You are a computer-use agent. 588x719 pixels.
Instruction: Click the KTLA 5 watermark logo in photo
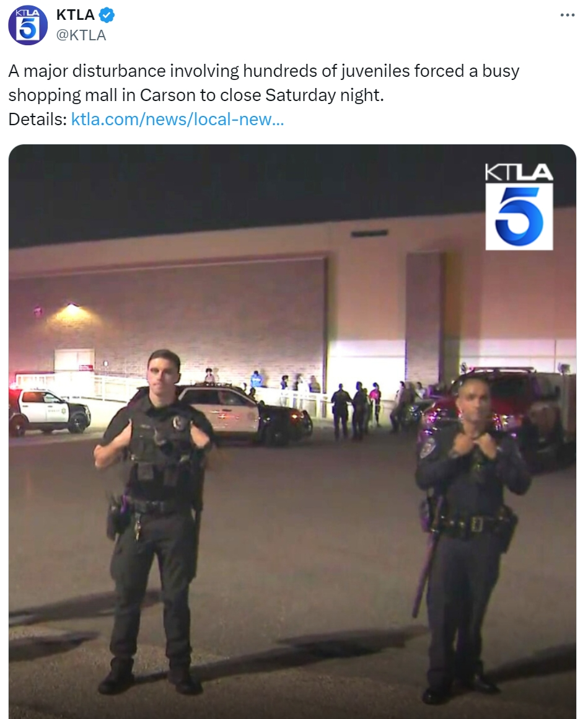[x=519, y=206]
